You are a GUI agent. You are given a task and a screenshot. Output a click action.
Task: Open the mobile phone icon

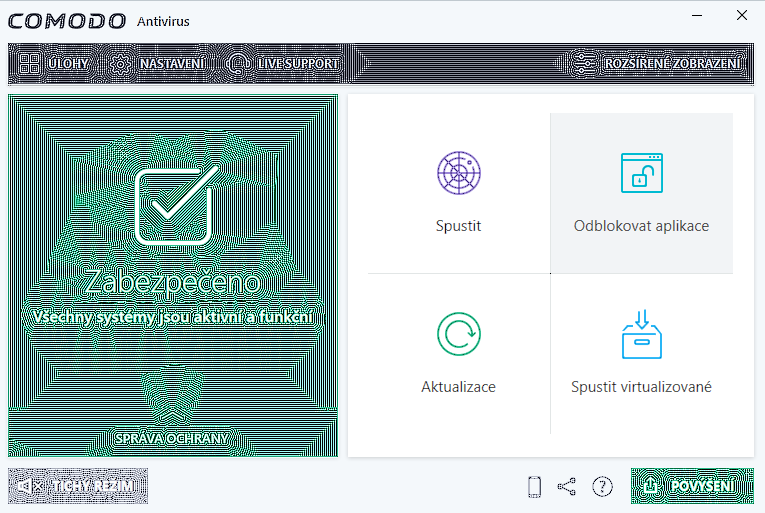tap(535, 487)
